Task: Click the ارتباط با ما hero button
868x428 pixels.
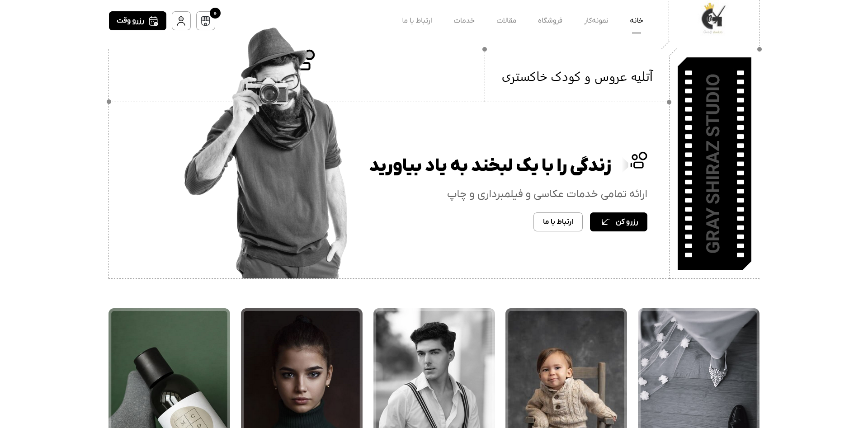Action: coord(558,222)
